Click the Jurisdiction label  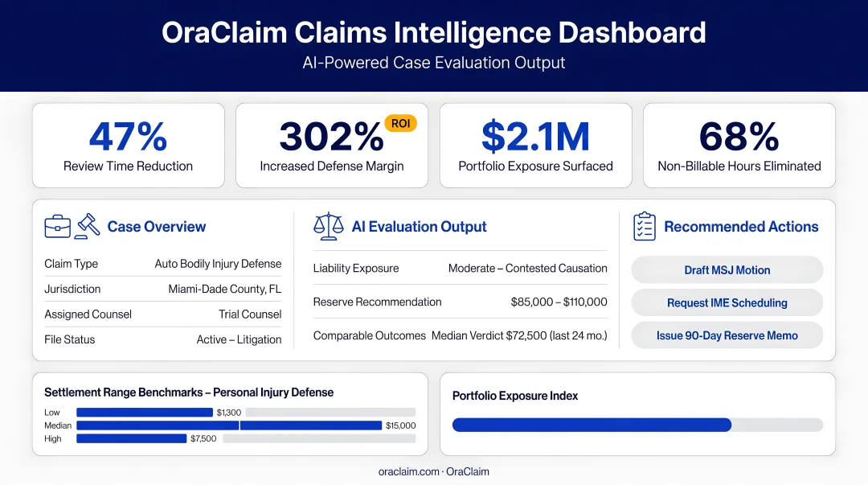coord(72,289)
